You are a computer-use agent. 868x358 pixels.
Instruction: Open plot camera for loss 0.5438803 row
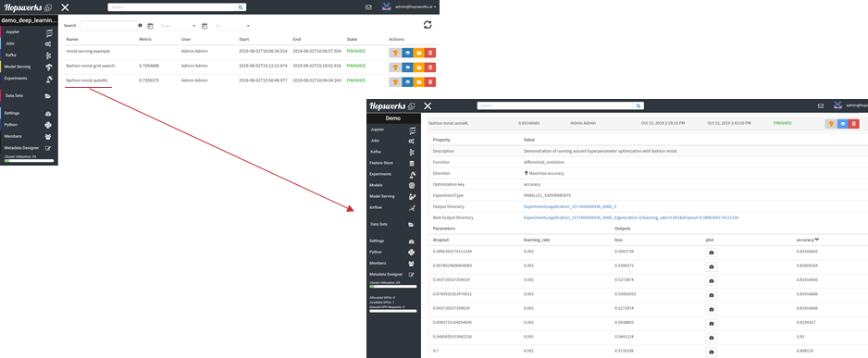point(712,323)
